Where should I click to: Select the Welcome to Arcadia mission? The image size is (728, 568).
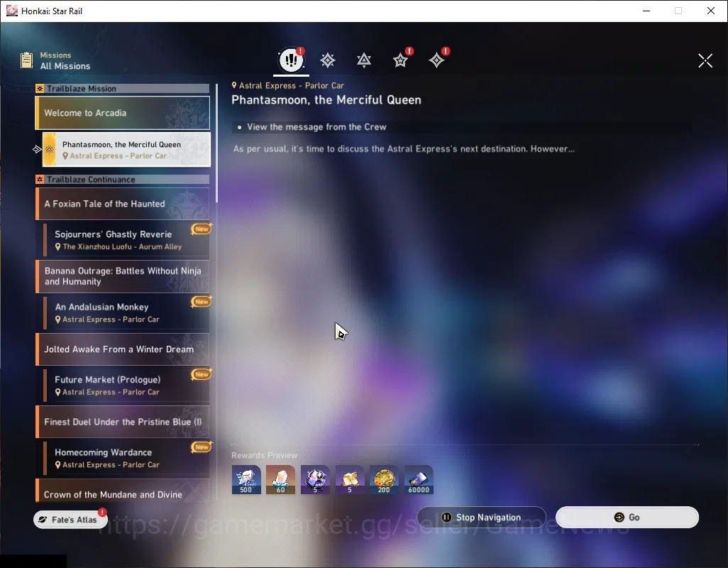123,113
